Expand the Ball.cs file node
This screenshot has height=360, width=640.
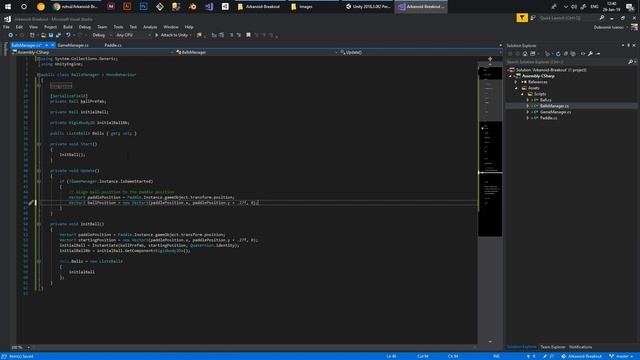[x=528, y=100]
